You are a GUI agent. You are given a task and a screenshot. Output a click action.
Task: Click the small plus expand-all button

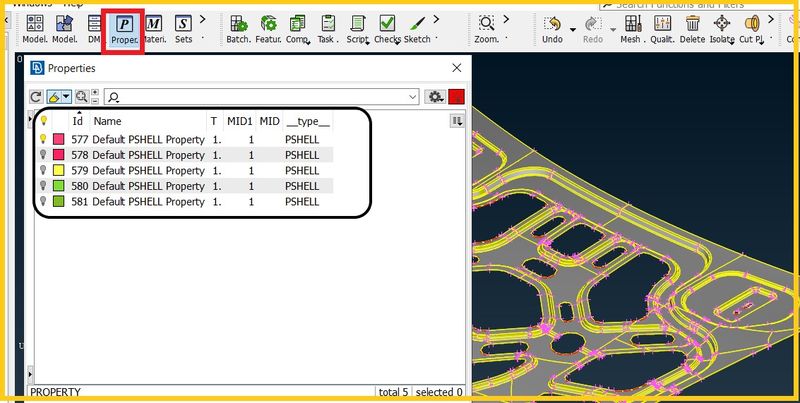pos(95,92)
